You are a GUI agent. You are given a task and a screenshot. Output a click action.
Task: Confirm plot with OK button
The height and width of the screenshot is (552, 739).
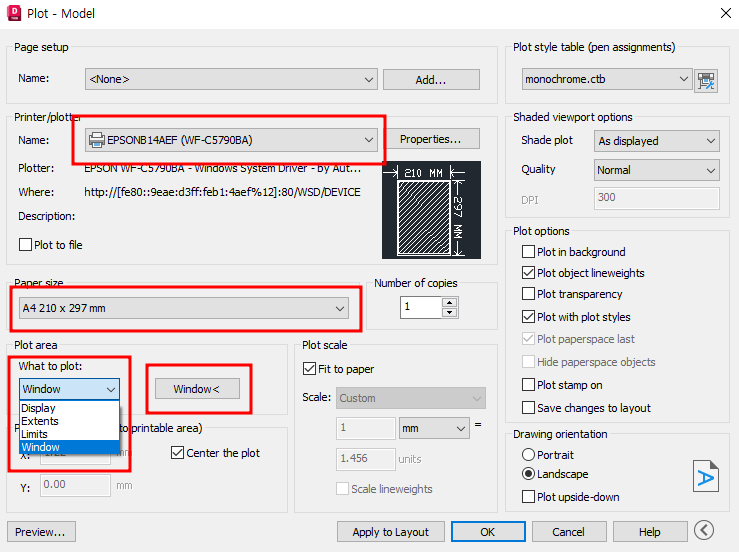click(x=488, y=532)
